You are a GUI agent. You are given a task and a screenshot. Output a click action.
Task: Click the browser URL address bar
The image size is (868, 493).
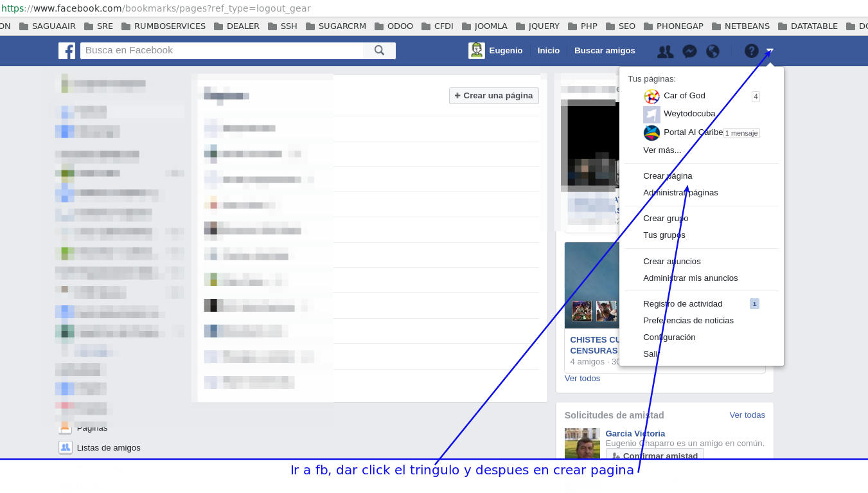434,8
